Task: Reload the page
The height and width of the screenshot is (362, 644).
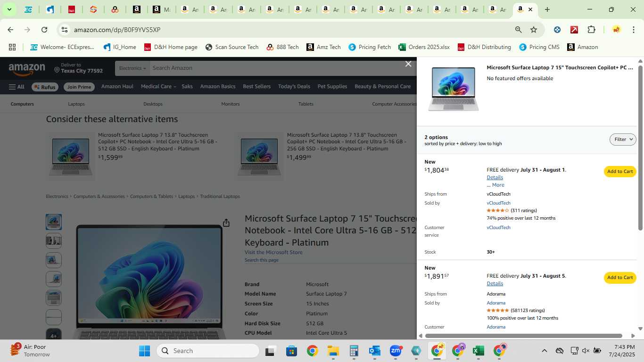Action: [44, 30]
